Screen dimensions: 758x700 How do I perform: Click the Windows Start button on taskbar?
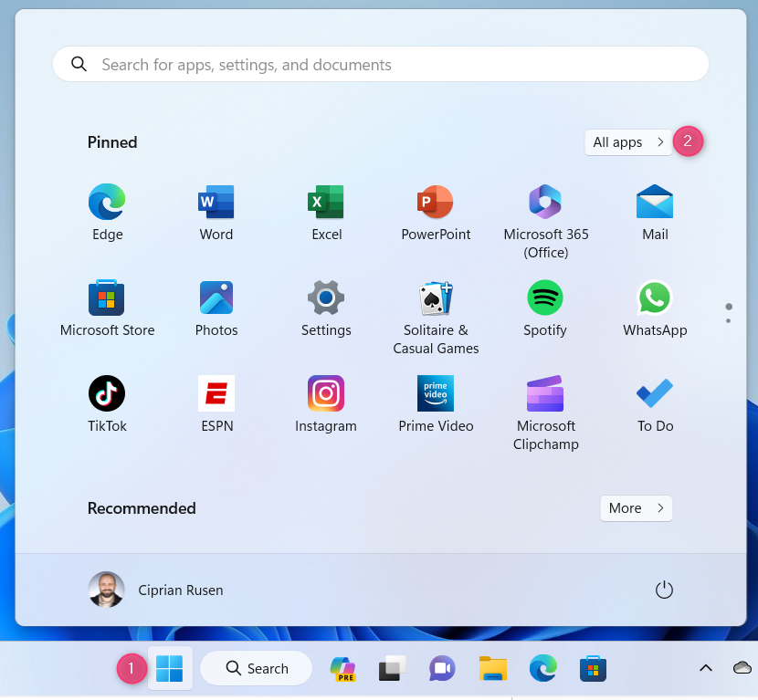coord(170,669)
